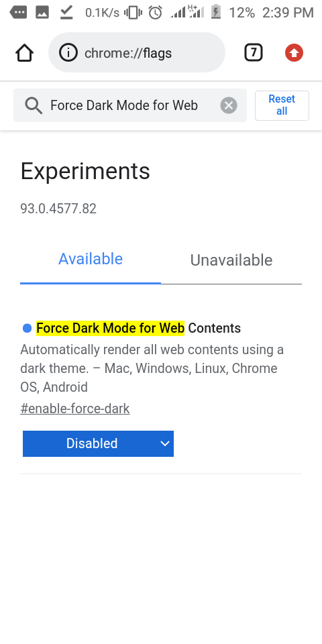Image resolution: width=322 pixels, height=644 pixels.
Task: Tap the download complete icon in status bar
Action: click(66, 13)
